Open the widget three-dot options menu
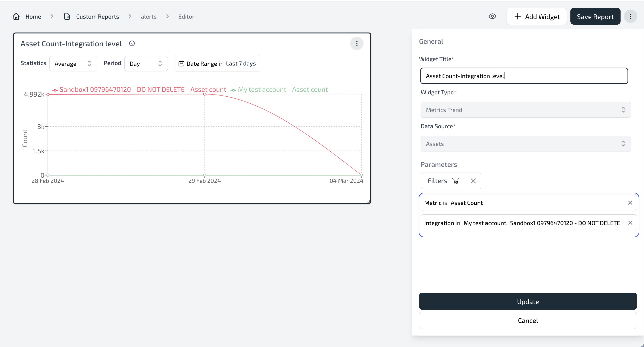This screenshot has height=347, width=644. (357, 43)
